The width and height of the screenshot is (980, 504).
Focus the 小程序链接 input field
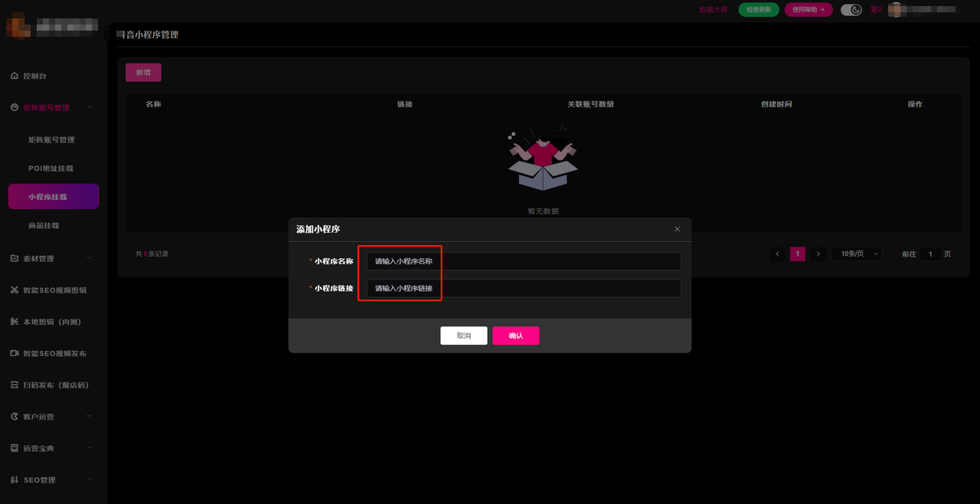(523, 288)
